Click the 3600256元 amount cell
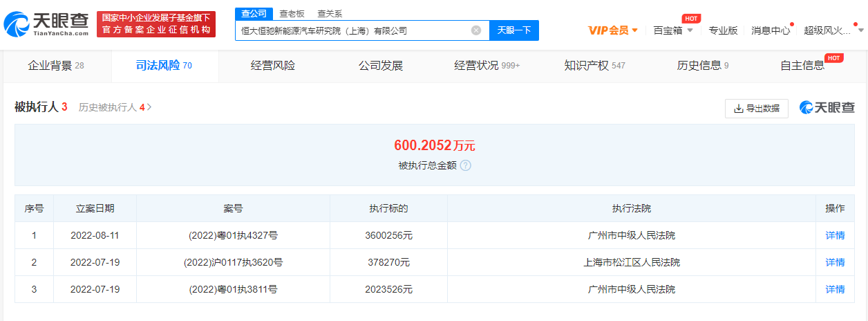 (x=388, y=235)
